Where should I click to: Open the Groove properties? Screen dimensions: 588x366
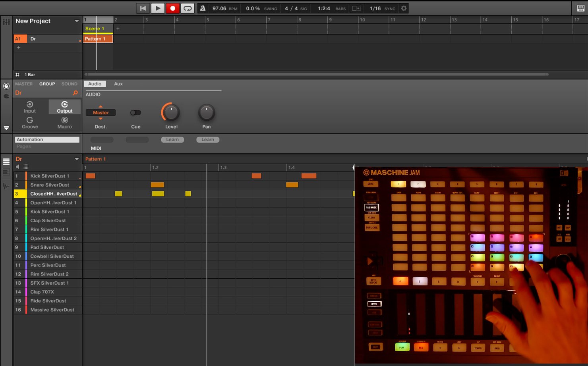coord(30,123)
